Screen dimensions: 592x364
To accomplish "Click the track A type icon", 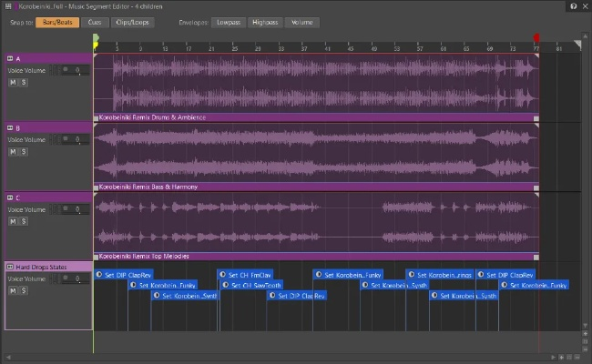I will click(x=10, y=58).
